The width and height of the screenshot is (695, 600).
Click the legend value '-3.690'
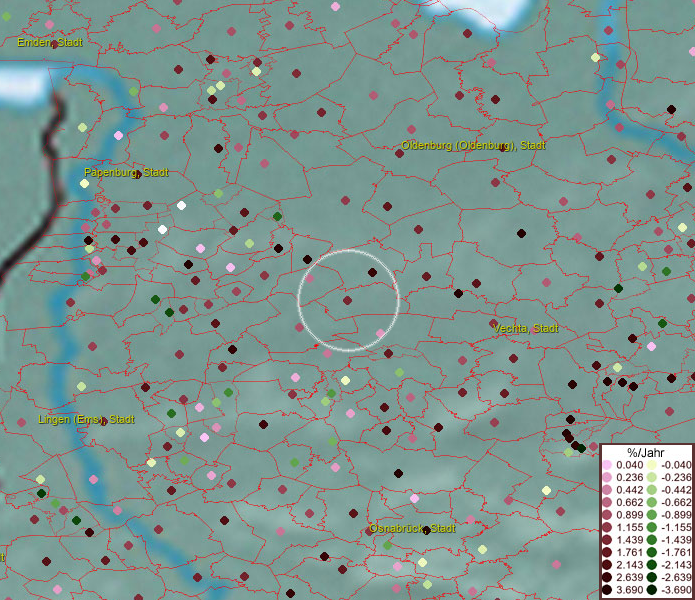pos(676,590)
